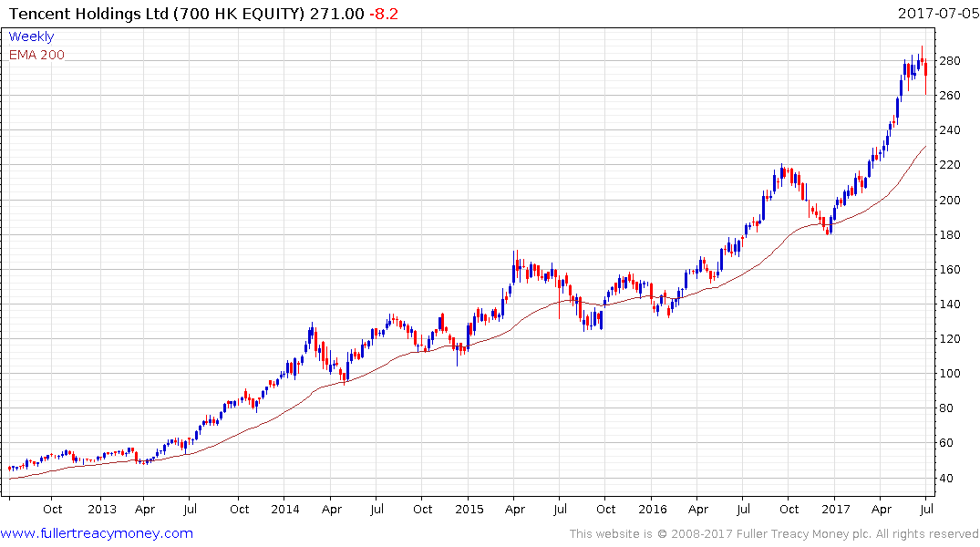Image resolution: width=980 pixels, height=547 pixels.
Task: Click the '2014' year label on time axis
Action: coord(285,509)
